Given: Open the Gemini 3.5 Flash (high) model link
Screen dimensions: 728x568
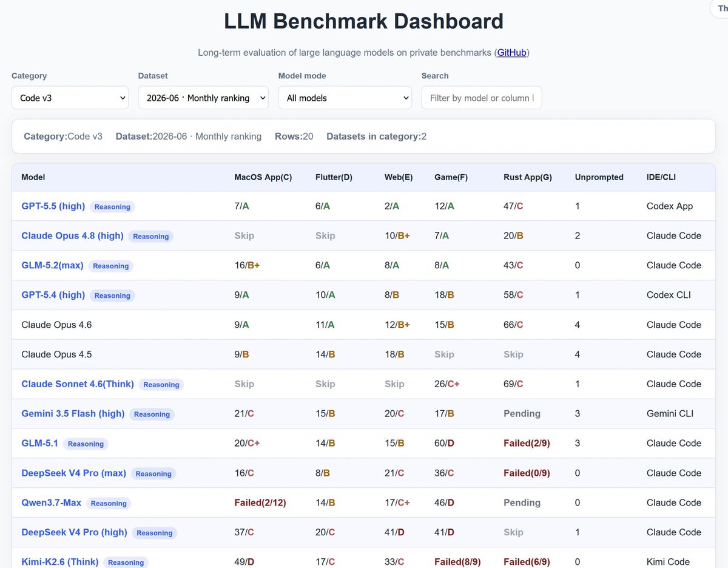Looking at the screenshot, I should (73, 414).
